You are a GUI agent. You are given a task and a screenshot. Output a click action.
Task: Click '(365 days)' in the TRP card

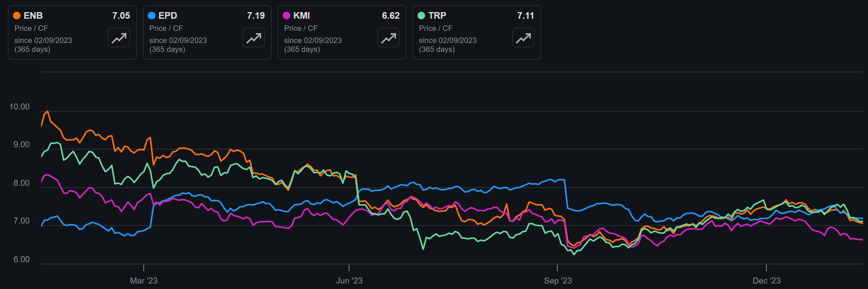(437, 50)
